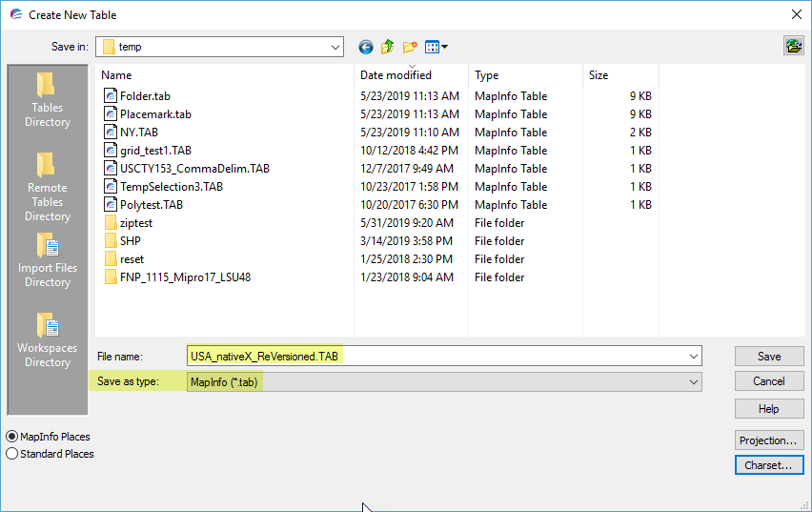Click into the File name field
812x512 pixels.
444,357
